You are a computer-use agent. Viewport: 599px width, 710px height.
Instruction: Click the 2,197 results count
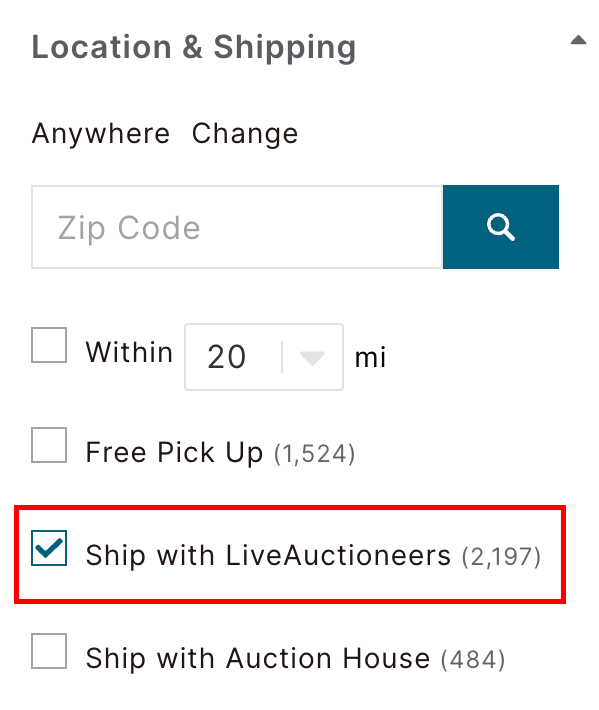[x=501, y=557]
